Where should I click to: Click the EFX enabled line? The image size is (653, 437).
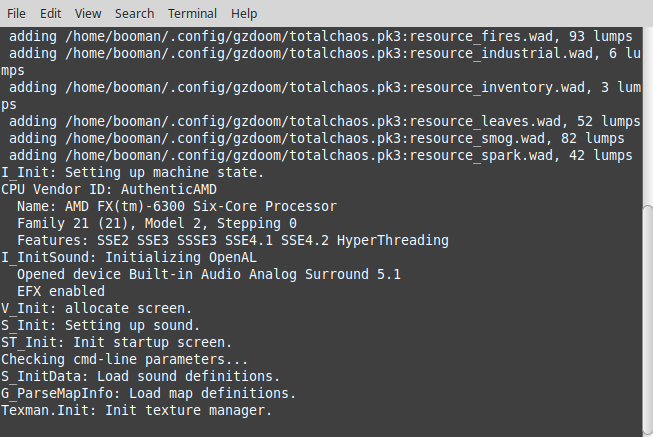click(61, 291)
